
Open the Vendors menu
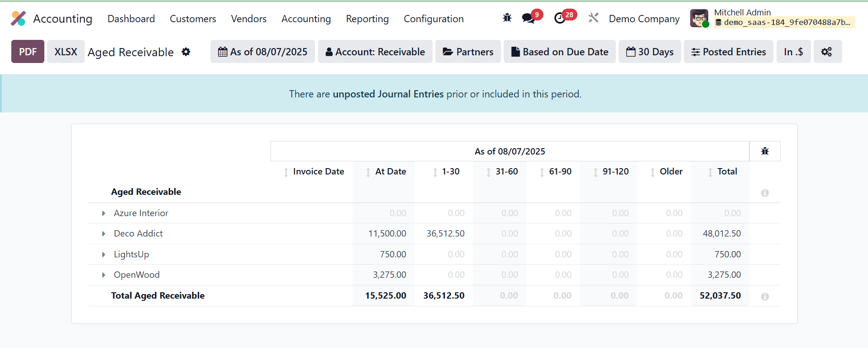(x=248, y=19)
